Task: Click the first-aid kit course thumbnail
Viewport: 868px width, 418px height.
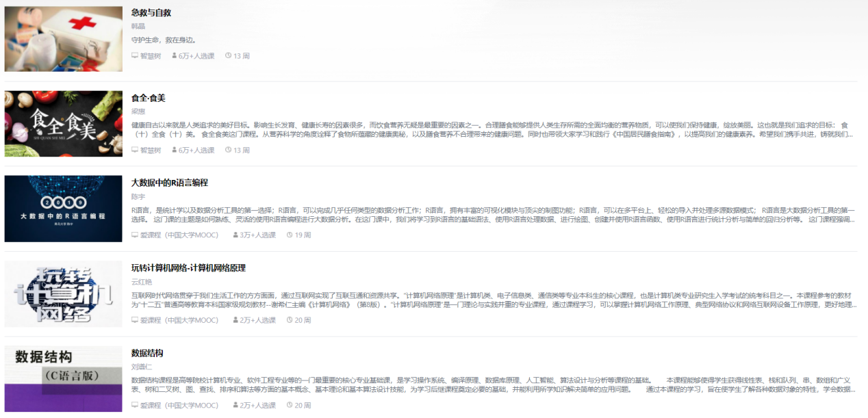Action: click(63, 39)
